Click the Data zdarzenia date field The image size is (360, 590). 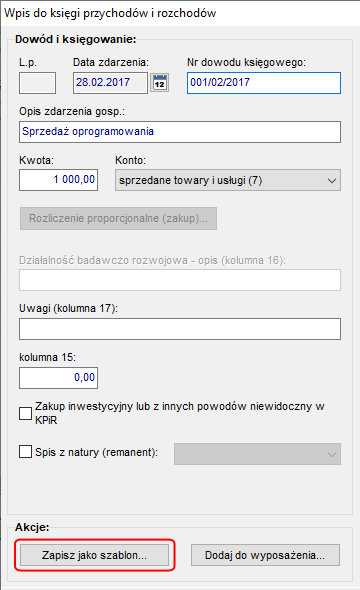pos(110,83)
